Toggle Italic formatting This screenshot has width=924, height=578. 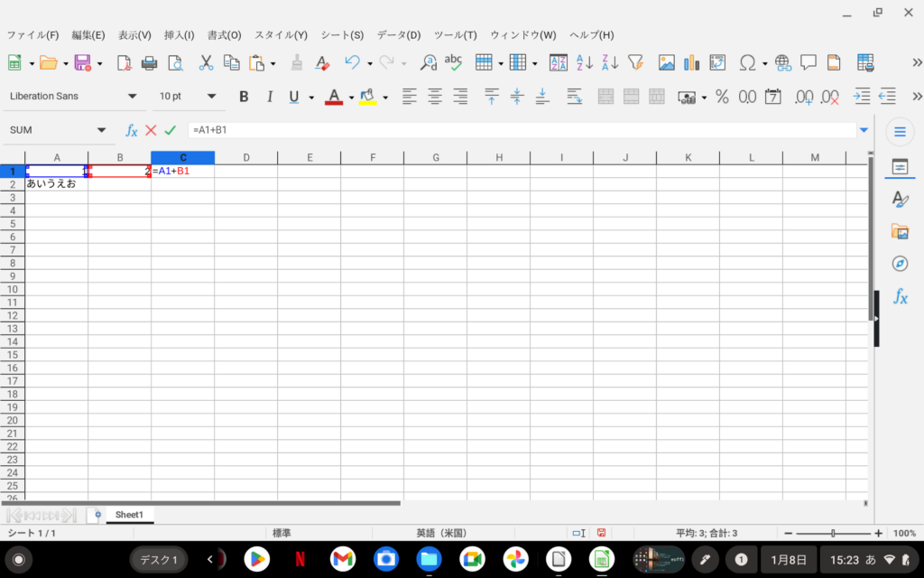tap(269, 97)
